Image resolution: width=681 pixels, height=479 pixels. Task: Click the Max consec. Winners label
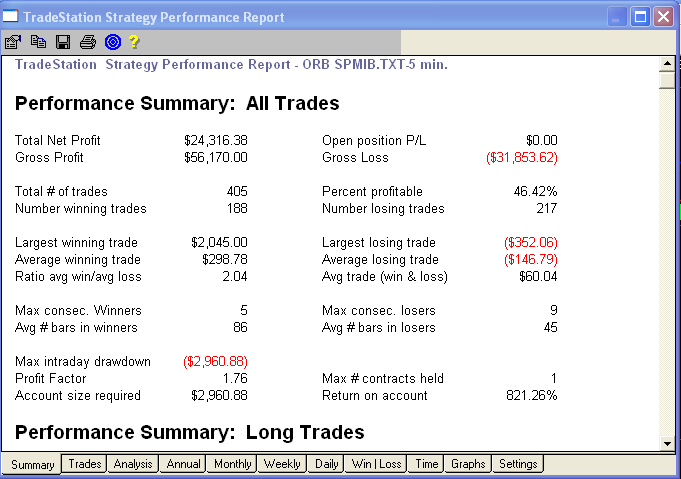click(78, 310)
